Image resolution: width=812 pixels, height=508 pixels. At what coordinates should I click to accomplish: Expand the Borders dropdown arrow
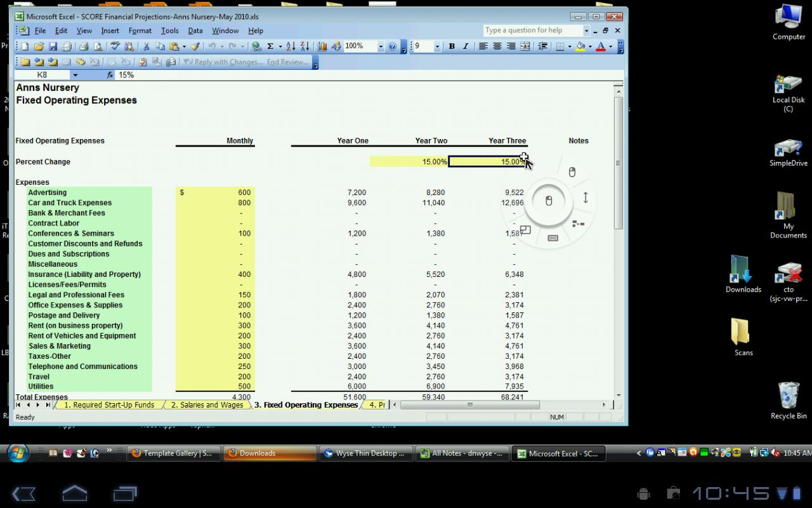[x=570, y=46]
